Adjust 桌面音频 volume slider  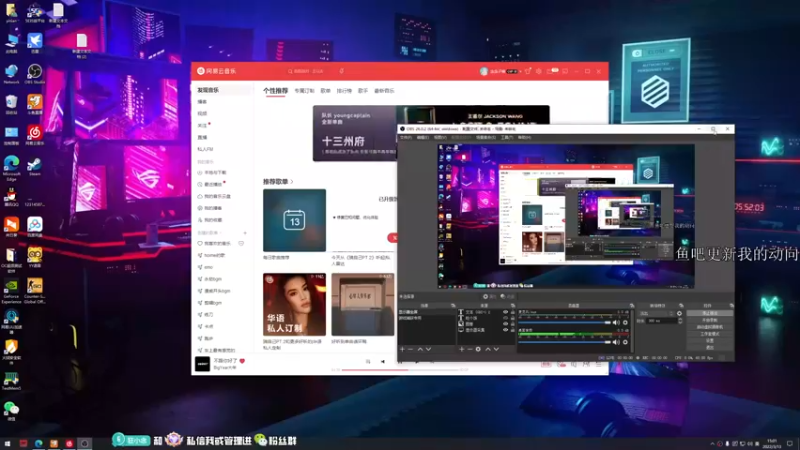click(564, 342)
